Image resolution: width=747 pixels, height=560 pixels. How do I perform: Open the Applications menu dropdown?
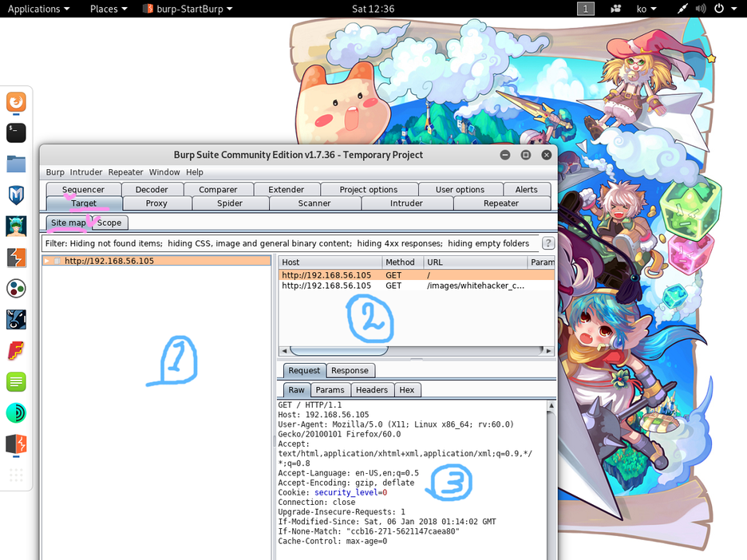(38, 9)
